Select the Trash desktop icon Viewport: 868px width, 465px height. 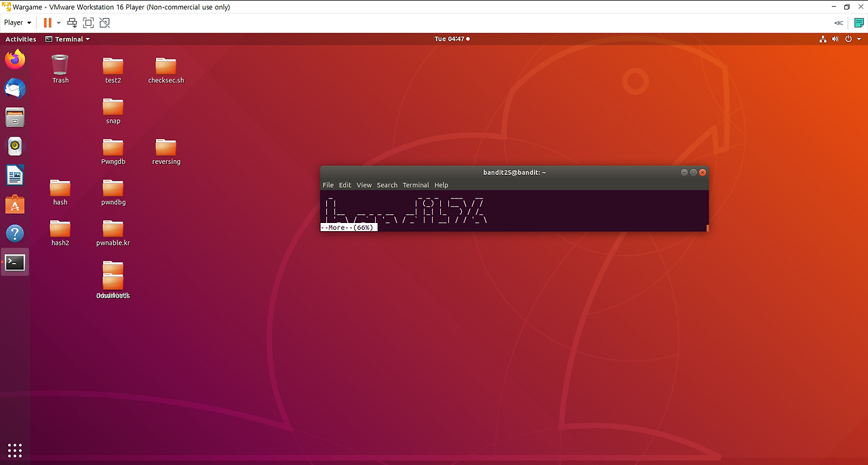pyautogui.click(x=60, y=69)
